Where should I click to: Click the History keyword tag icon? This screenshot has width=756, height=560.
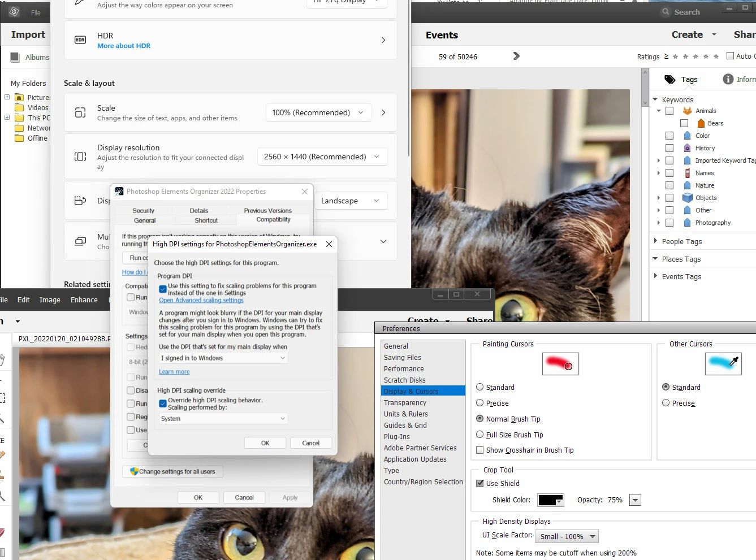[x=688, y=148]
